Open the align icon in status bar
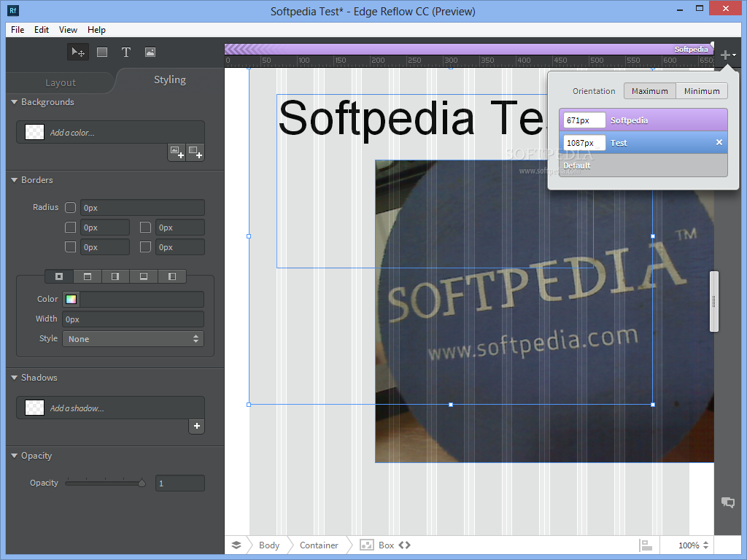747x560 pixels. tap(646, 545)
